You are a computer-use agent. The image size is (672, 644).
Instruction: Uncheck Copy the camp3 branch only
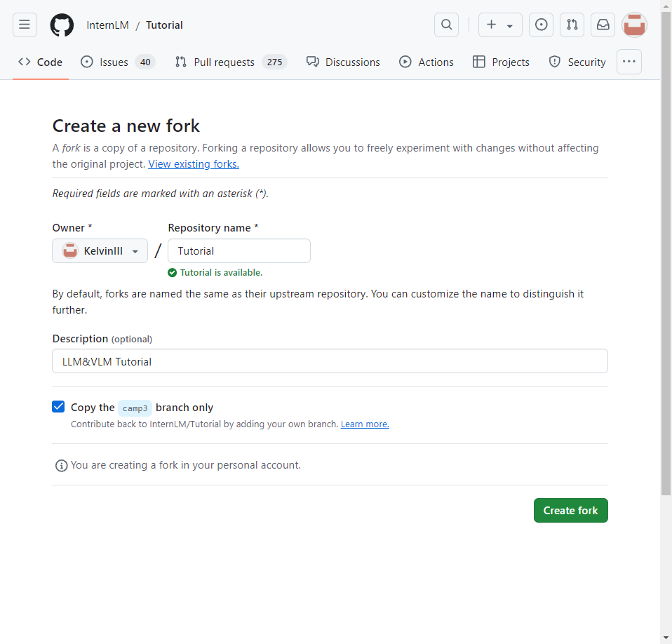pos(58,407)
